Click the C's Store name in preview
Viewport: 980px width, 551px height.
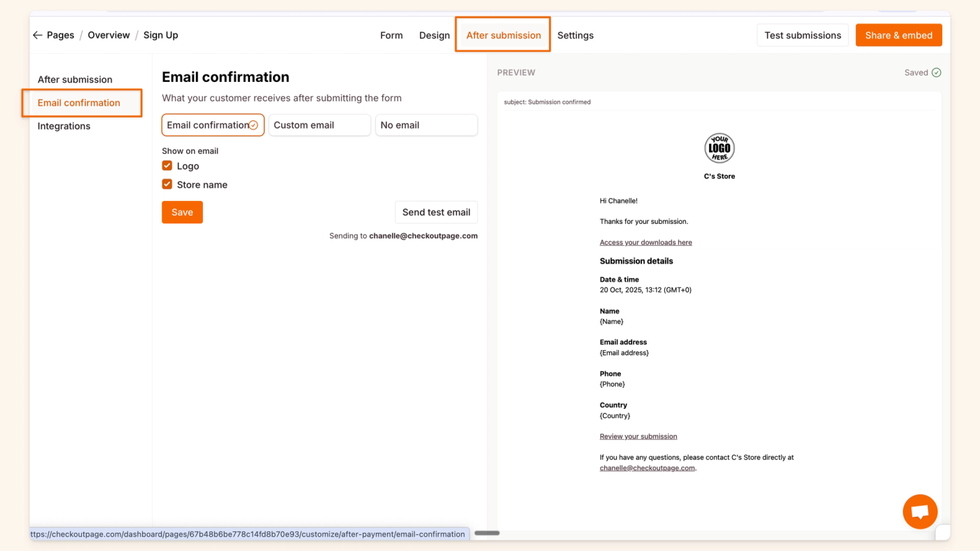point(719,176)
